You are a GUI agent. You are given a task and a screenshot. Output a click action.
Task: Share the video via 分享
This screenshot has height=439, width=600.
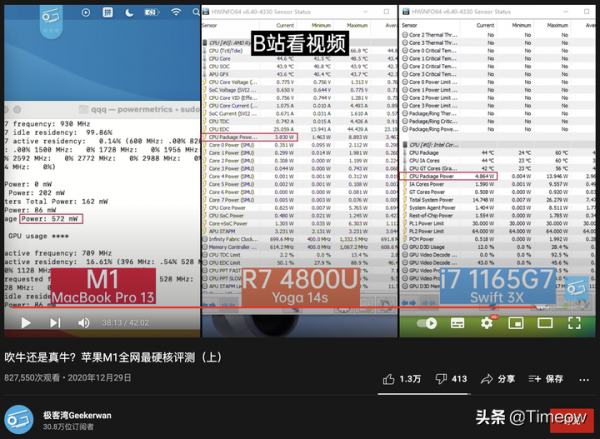click(498, 379)
